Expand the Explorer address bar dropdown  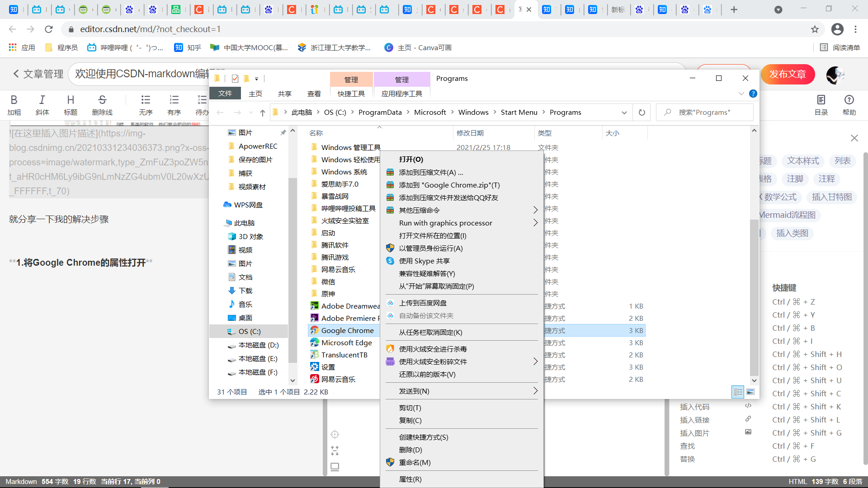tap(624, 112)
